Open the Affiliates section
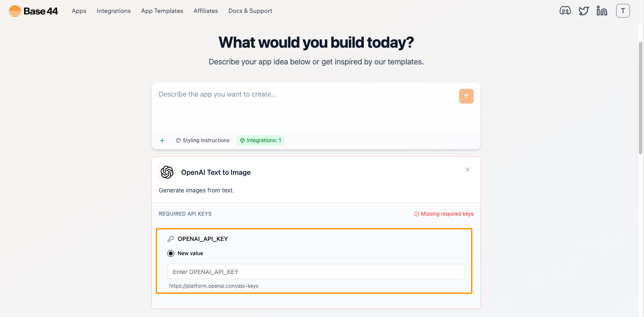The image size is (644, 317). 206,11
